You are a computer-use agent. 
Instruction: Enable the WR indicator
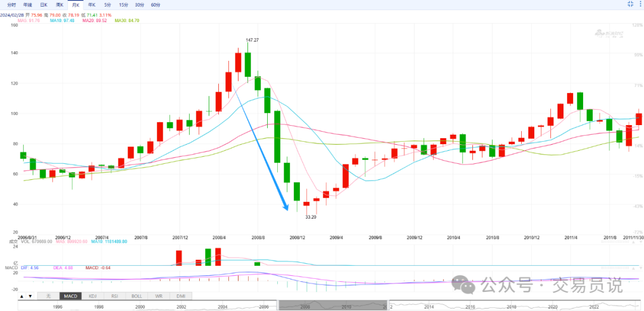point(159,296)
